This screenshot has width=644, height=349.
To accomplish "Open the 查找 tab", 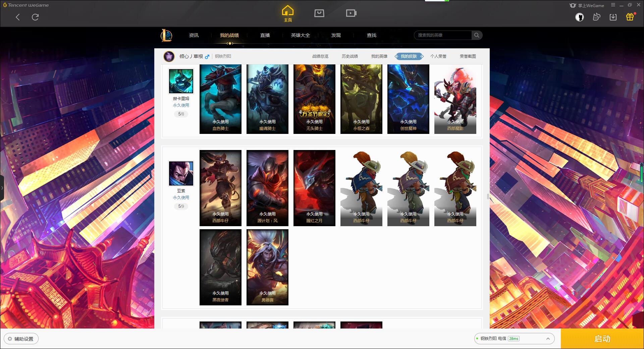I will [x=371, y=35].
